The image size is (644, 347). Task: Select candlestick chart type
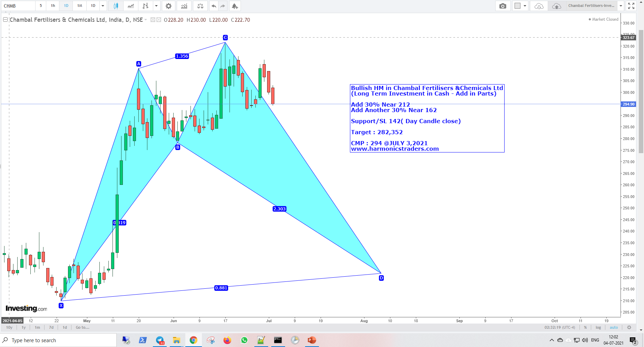(x=116, y=6)
